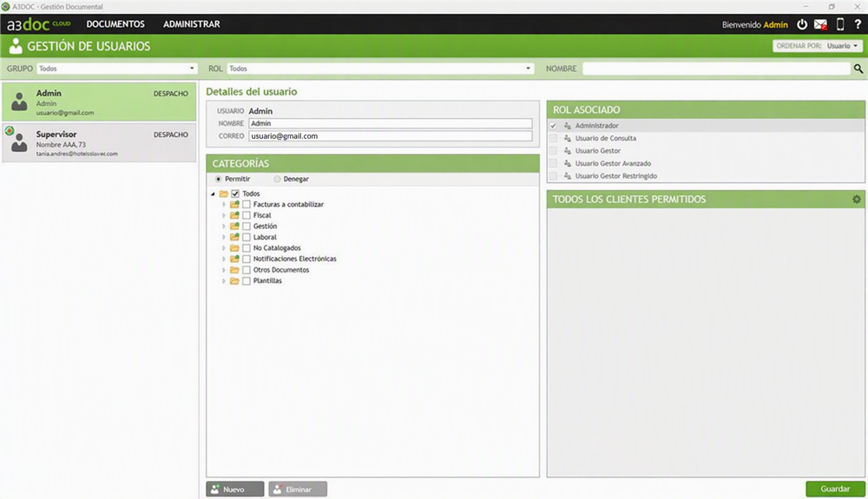
Task: Click Administrador role icon
Action: pos(568,126)
